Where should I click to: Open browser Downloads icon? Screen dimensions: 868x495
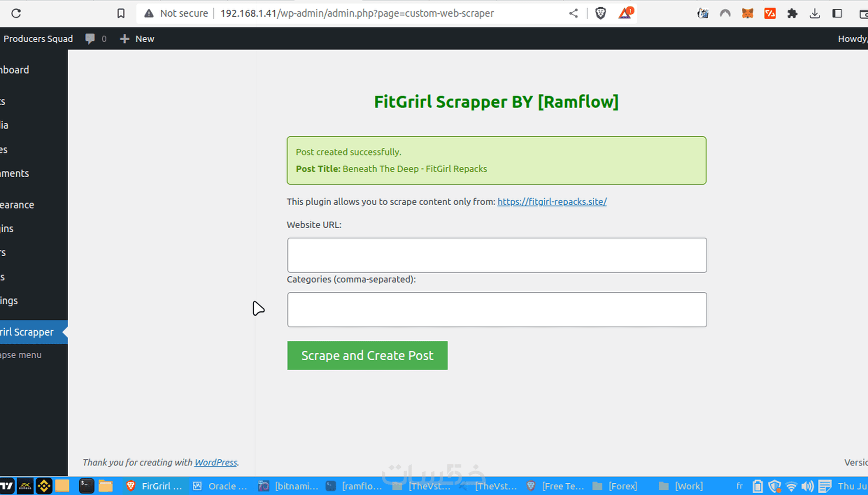click(815, 13)
